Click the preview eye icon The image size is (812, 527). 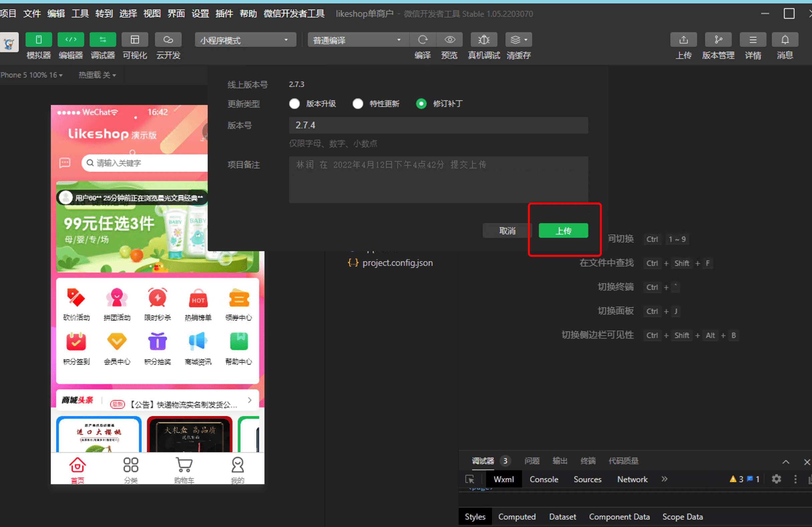(x=450, y=40)
